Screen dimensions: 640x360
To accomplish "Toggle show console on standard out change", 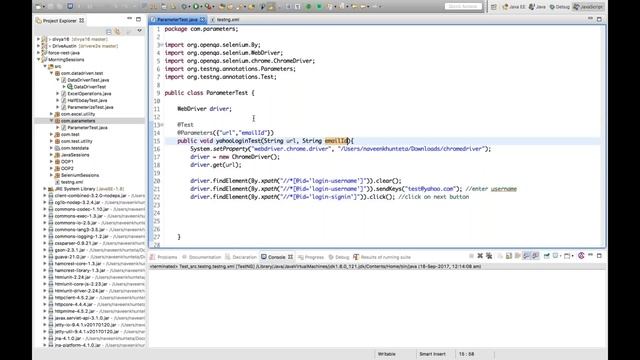I will [526, 256].
